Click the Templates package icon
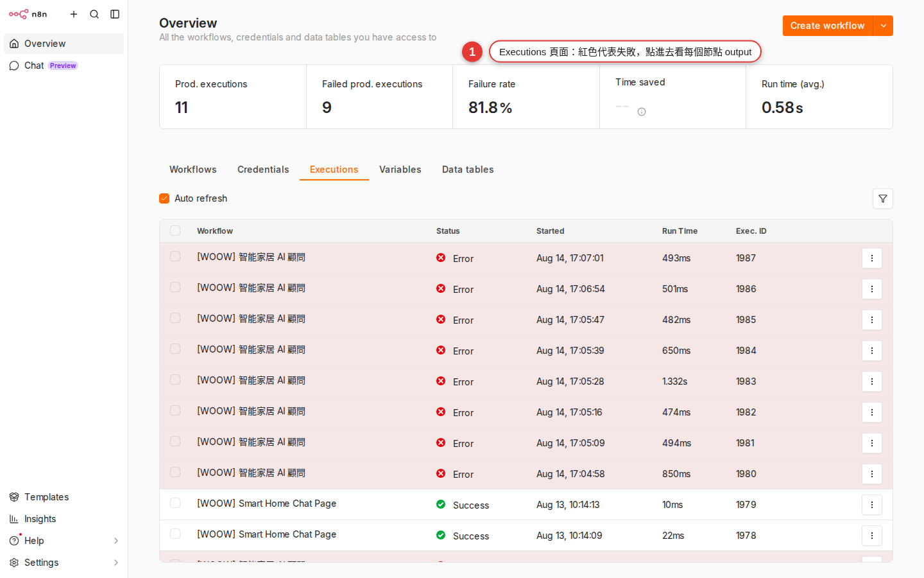The width and height of the screenshot is (924, 578). (14, 497)
